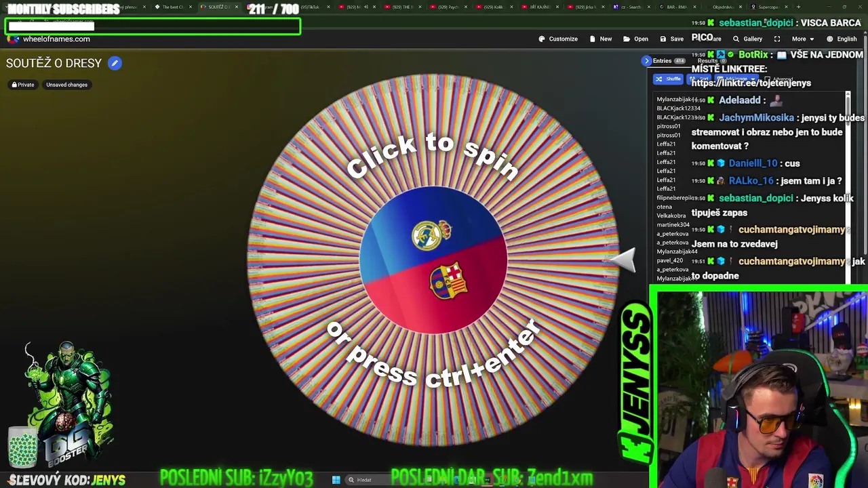The height and width of the screenshot is (488, 868).
Task: Click the Entries count badge 414
Action: tap(679, 61)
